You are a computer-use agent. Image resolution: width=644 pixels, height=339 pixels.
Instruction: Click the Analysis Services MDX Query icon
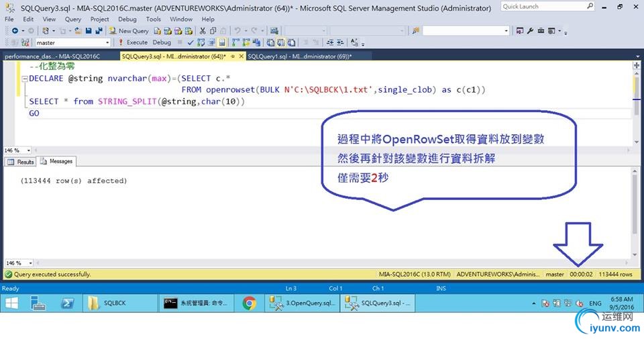(168, 31)
